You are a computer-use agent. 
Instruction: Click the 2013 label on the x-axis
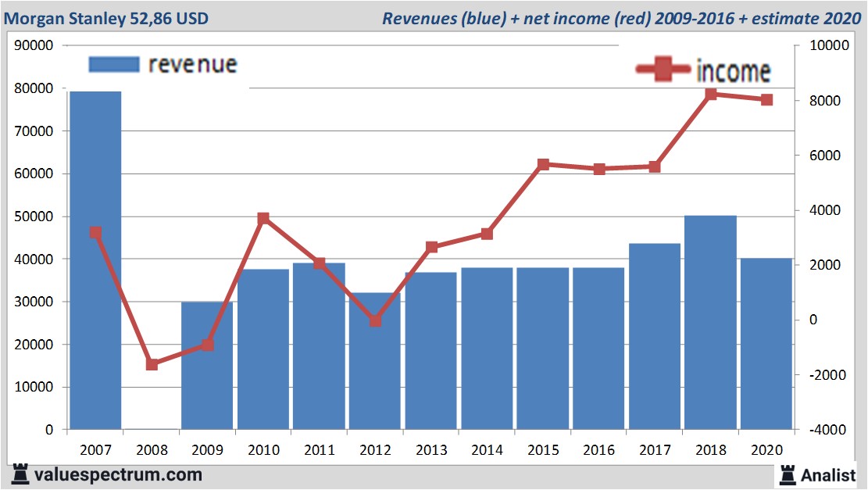[431, 450]
